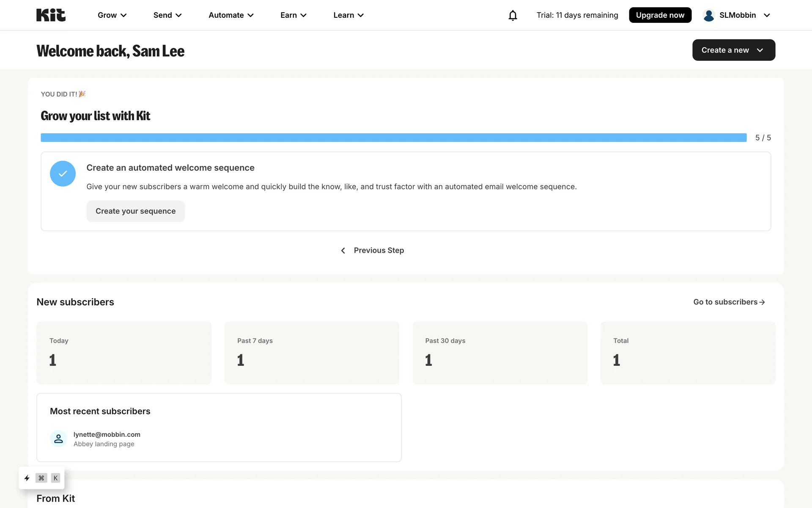Click Create your sequence button
This screenshot has height=508, width=812.
[x=135, y=211]
